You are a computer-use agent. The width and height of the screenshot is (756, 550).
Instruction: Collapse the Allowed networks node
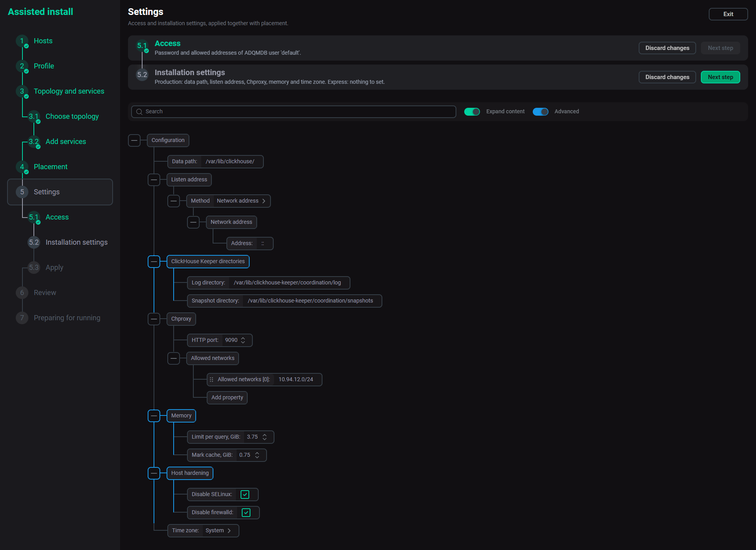[174, 358]
